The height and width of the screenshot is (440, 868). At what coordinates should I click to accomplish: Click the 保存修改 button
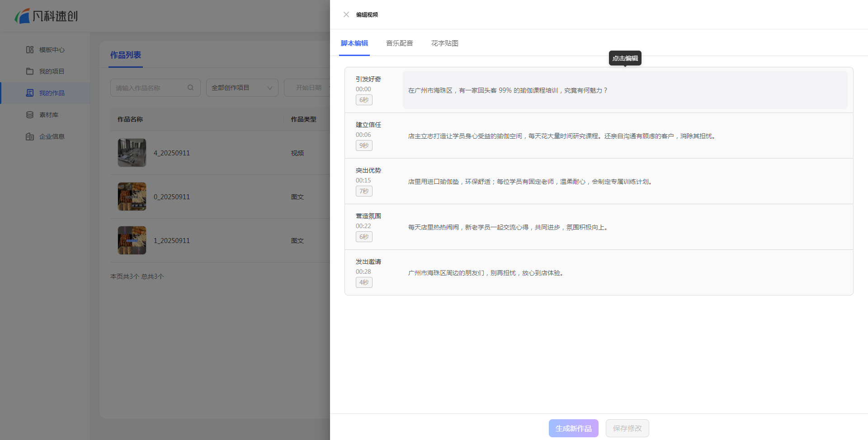pos(627,428)
